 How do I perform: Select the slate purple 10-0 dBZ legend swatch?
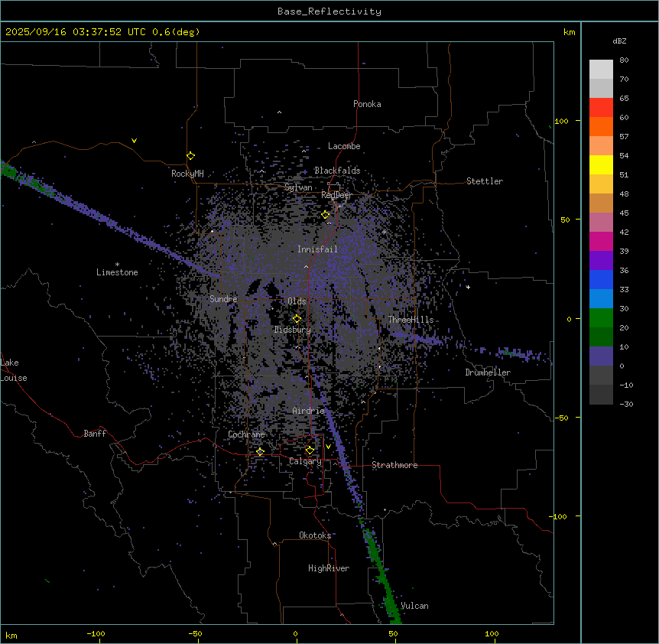point(601,356)
